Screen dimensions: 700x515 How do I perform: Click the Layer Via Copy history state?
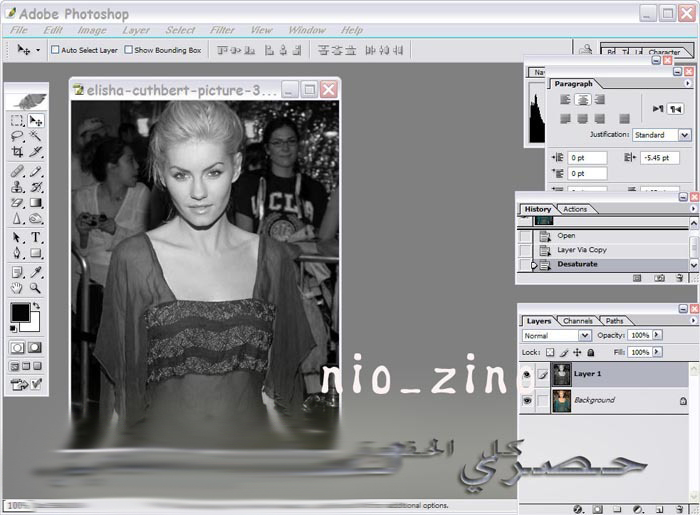tap(582, 250)
